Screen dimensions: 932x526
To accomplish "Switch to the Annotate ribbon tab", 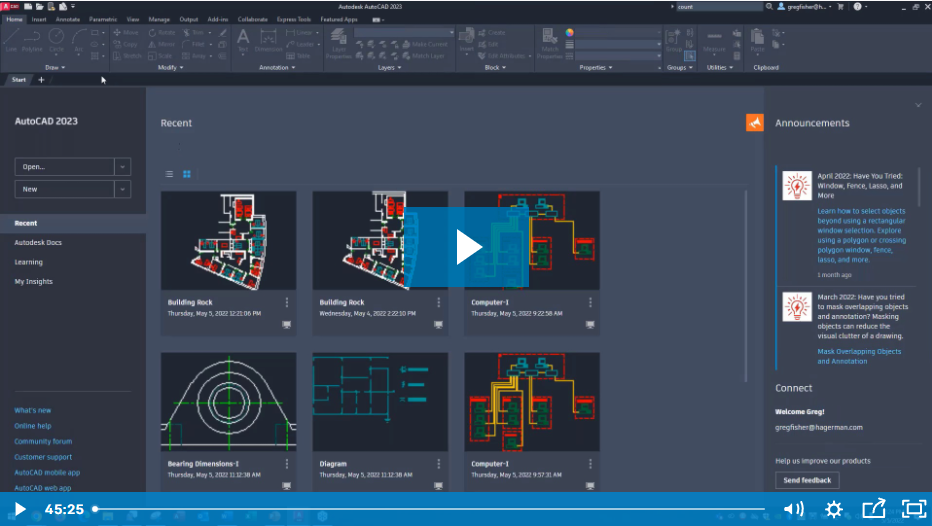I will (x=68, y=19).
